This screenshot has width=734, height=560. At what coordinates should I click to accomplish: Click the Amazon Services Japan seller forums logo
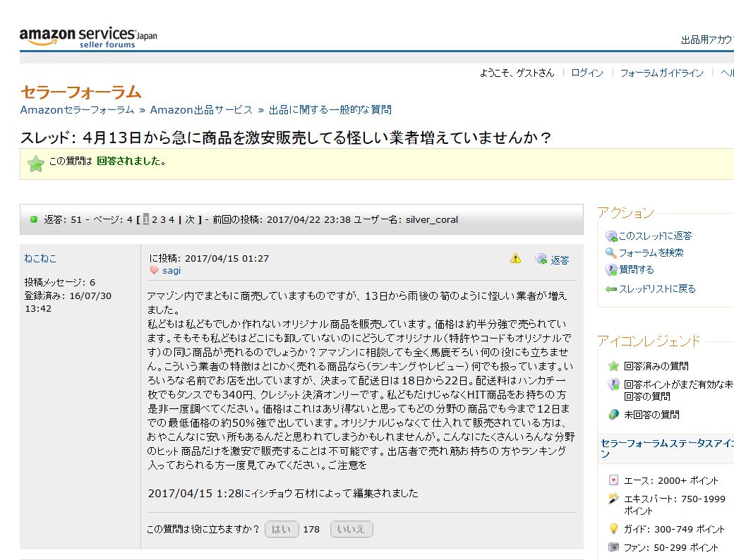click(x=88, y=37)
